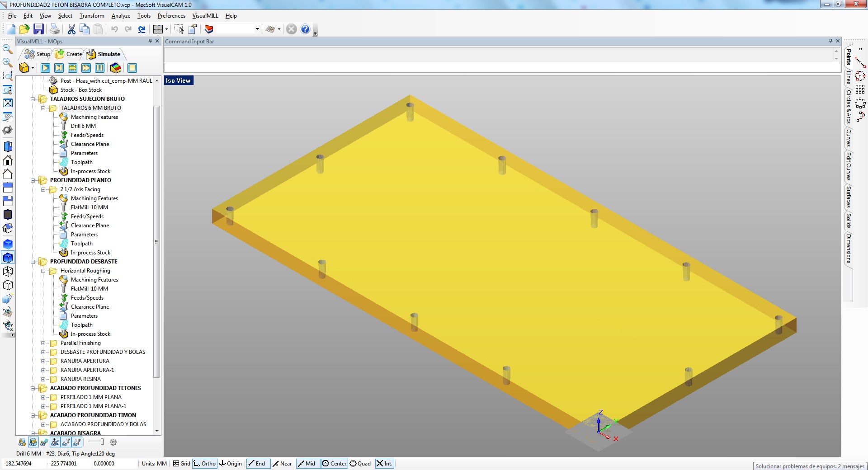
Task: Click the cut scissors icon
Action: coord(71,29)
